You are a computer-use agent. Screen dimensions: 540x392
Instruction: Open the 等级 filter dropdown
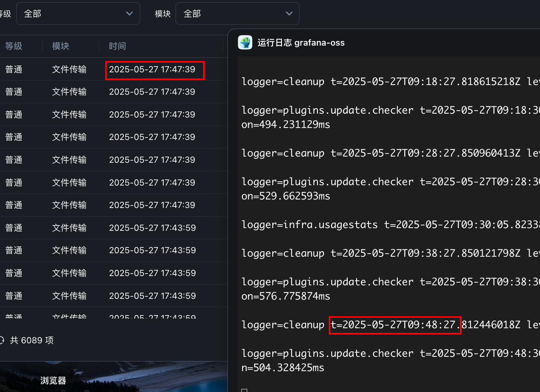(x=78, y=14)
